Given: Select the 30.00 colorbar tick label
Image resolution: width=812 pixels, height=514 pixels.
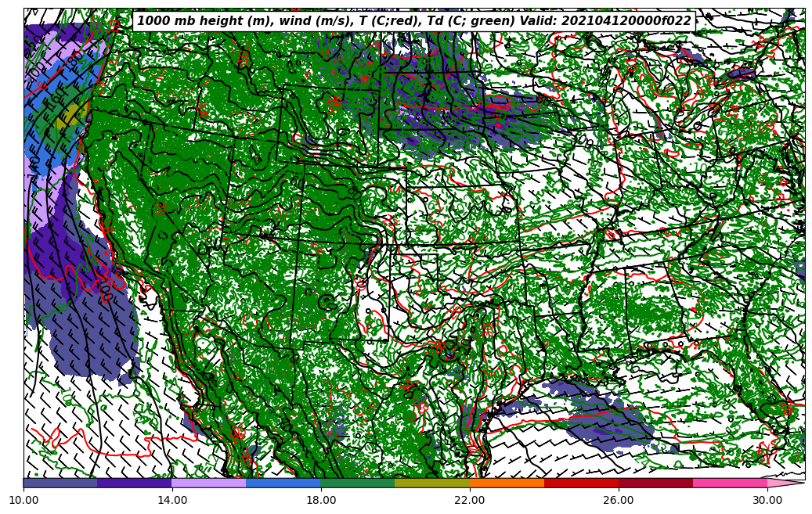Looking at the screenshot, I should [x=767, y=501].
